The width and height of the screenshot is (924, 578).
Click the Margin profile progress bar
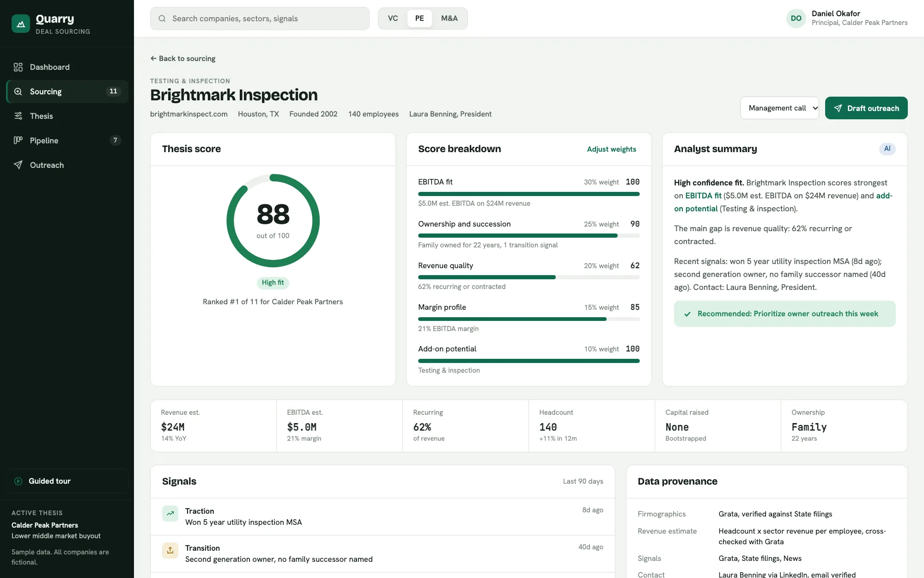coord(529,319)
